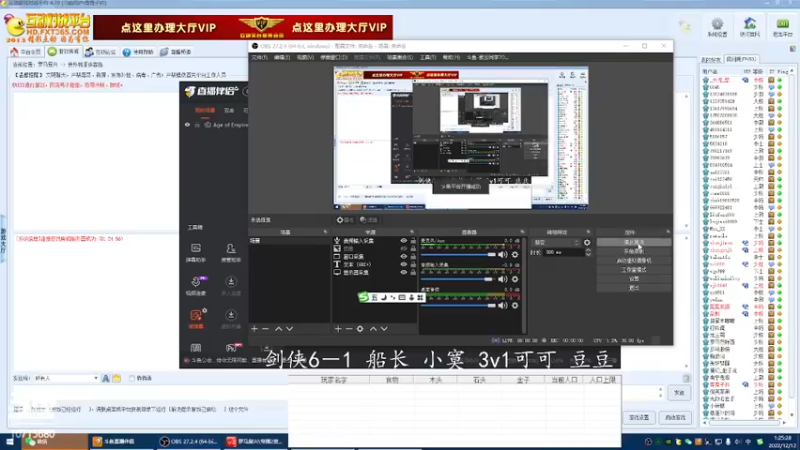Open 工具(T) menu in OBS
This screenshot has height=450, width=800.
click(x=428, y=58)
